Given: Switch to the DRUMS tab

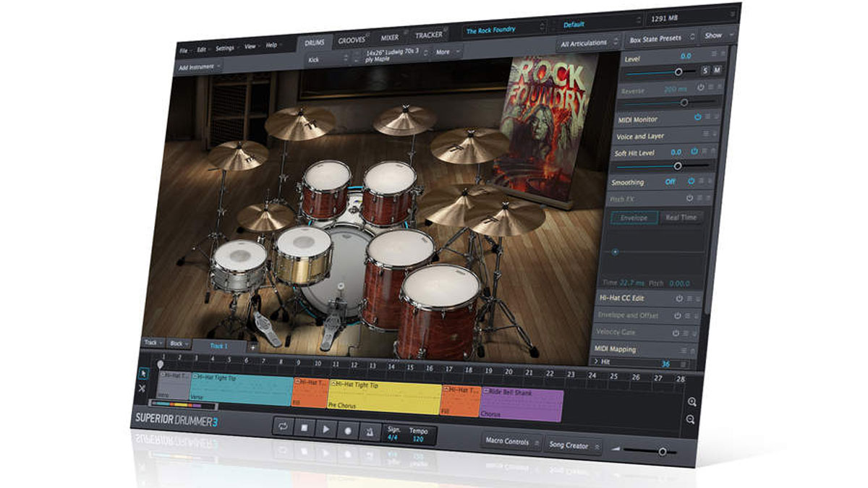Looking at the screenshot, I should [x=315, y=43].
